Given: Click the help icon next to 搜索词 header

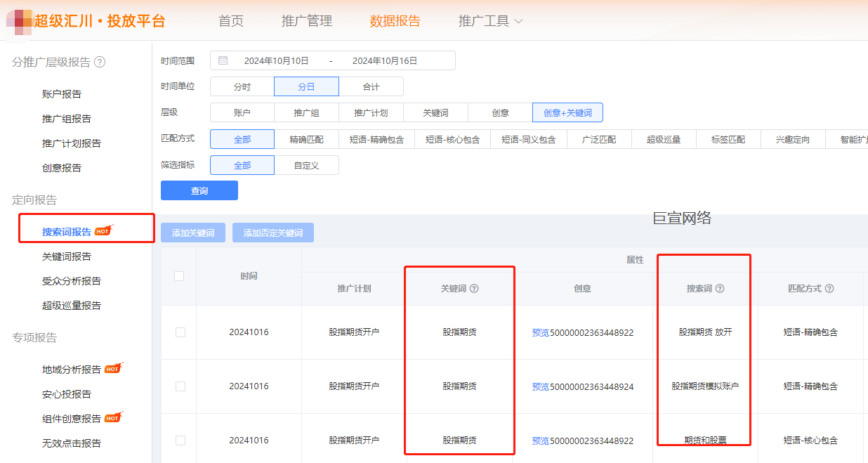Looking at the screenshot, I should [720, 289].
